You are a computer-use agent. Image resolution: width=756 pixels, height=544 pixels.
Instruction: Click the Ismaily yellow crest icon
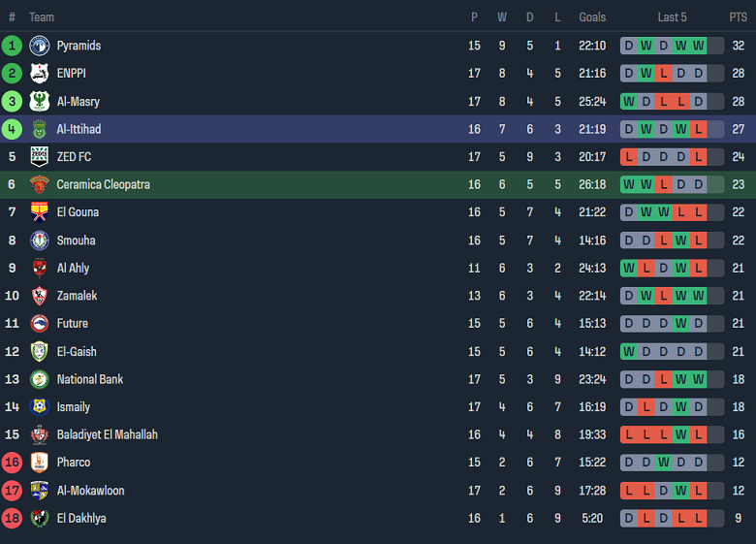39,407
